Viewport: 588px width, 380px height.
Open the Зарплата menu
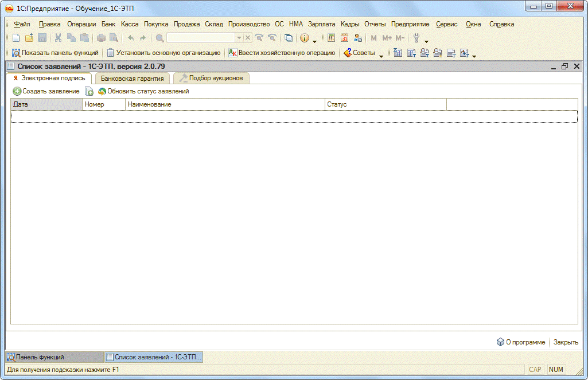[x=321, y=24]
